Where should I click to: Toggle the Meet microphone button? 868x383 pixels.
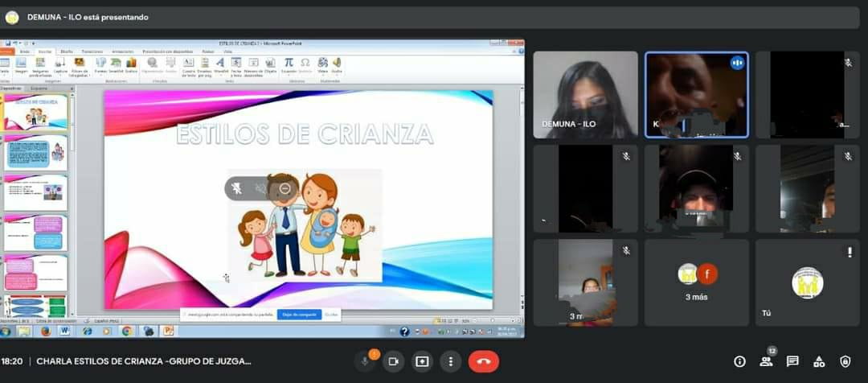pos(364,361)
